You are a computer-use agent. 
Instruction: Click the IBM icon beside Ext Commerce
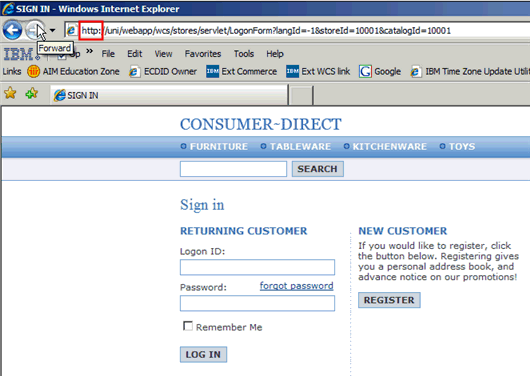pos(213,71)
